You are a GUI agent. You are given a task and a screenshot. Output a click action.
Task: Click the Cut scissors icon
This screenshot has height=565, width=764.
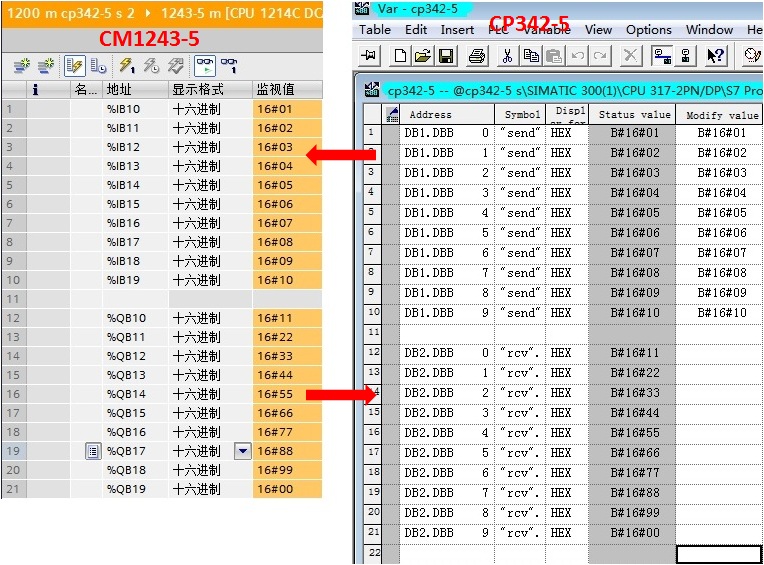[x=507, y=56]
